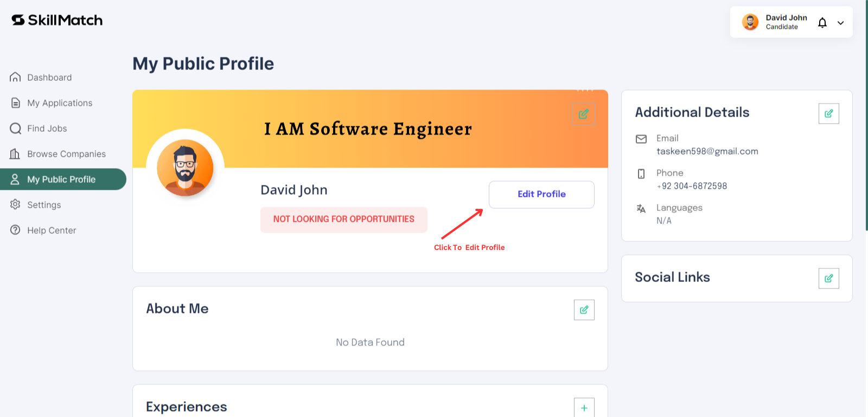The width and height of the screenshot is (868, 417).
Task: Click the Phone device icon
Action: click(x=641, y=174)
